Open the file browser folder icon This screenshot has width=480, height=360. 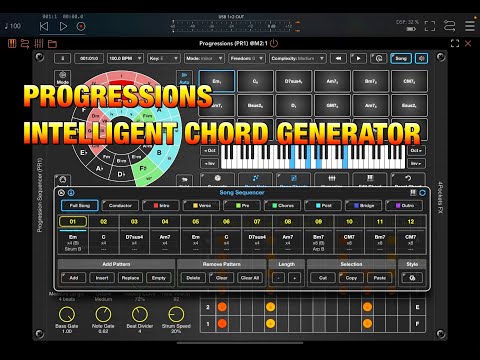pyautogui.click(x=52, y=44)
